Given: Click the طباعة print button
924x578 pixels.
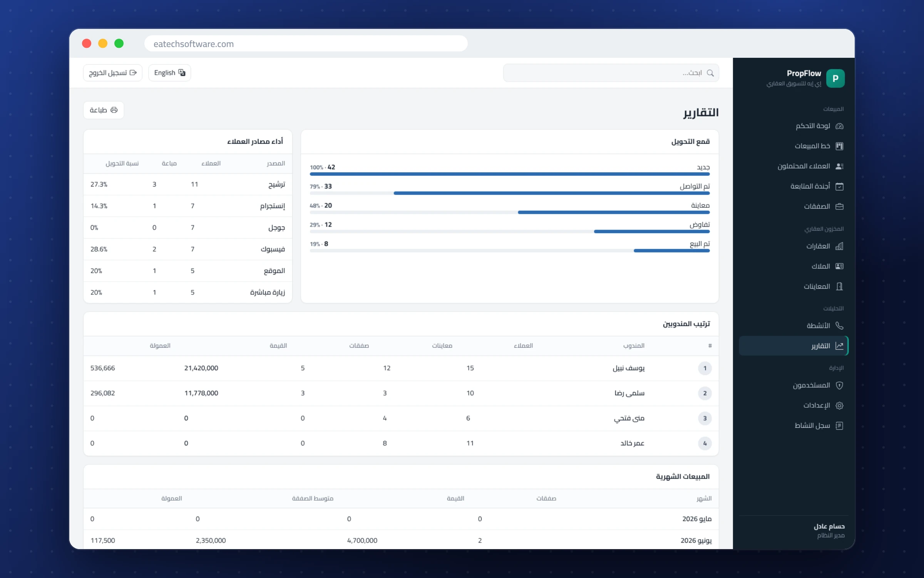Looking at the screenshot, I should (x=104, y=110).
